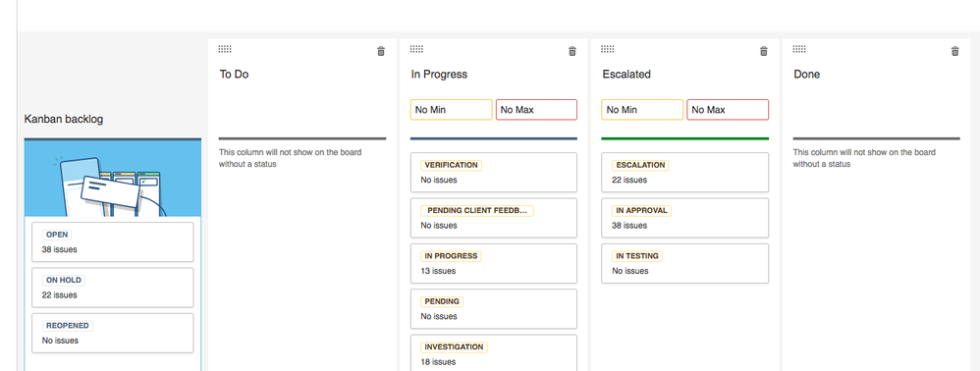Click the To Do column title
980x371 pixels.
235,75
